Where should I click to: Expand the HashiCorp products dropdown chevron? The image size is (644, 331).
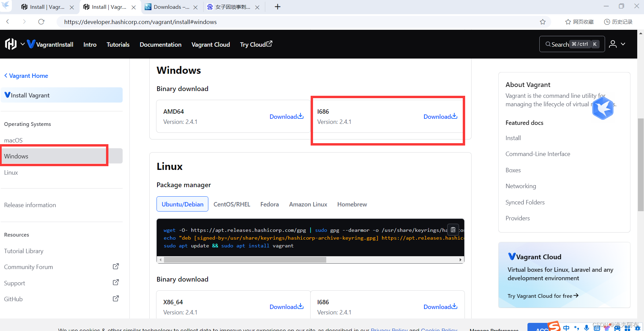pyautogui.click(x=22, y=44)
